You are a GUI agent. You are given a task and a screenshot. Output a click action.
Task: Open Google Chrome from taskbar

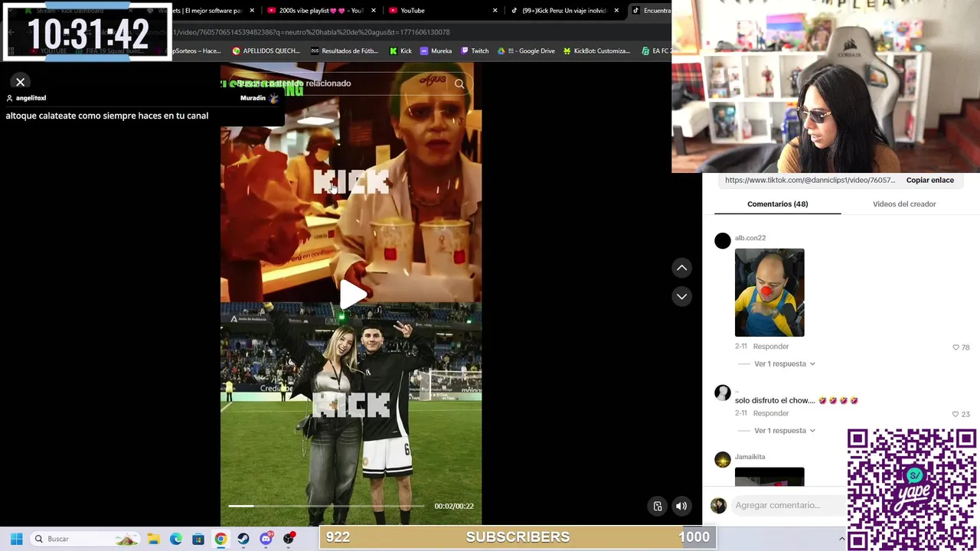tap(220, 539)
